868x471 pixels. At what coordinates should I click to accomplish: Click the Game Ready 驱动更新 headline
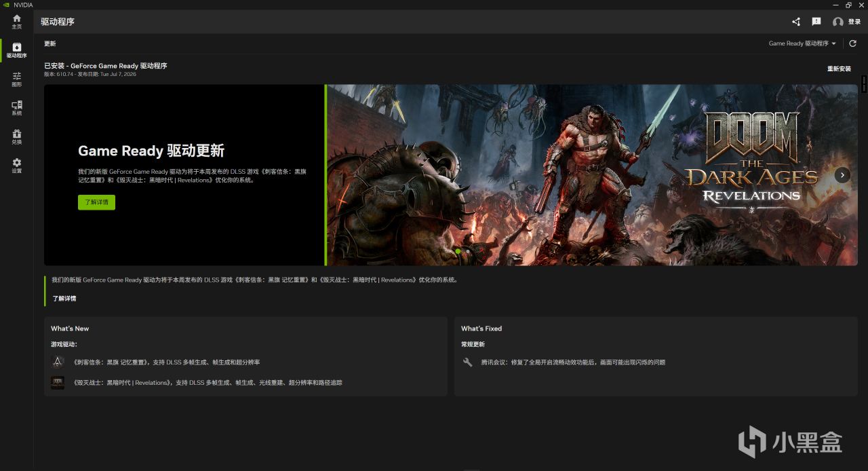click(151, 151)
